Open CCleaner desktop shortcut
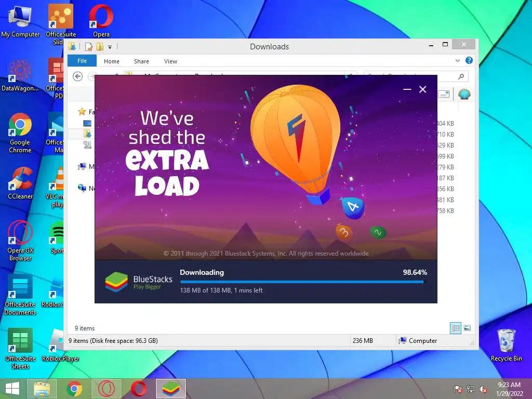The width and height of the screenshot is (532, 399). (20, 183)
